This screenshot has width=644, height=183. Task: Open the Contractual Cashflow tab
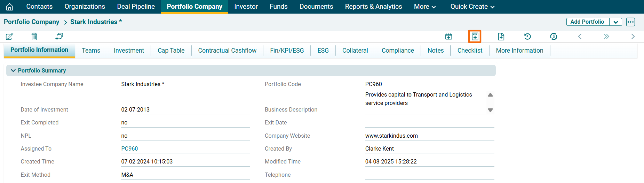(227, 51)
